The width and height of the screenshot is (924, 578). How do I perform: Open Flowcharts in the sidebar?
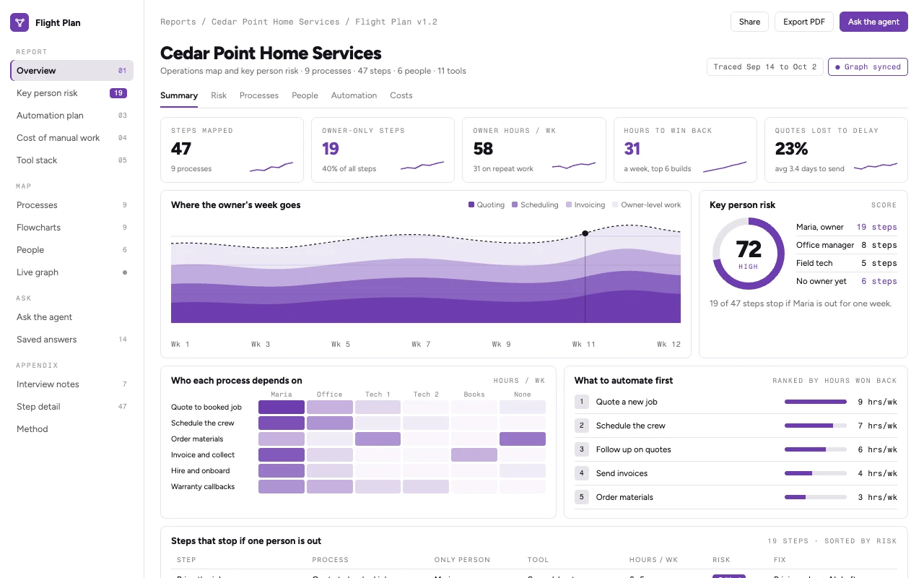[72, 228]
